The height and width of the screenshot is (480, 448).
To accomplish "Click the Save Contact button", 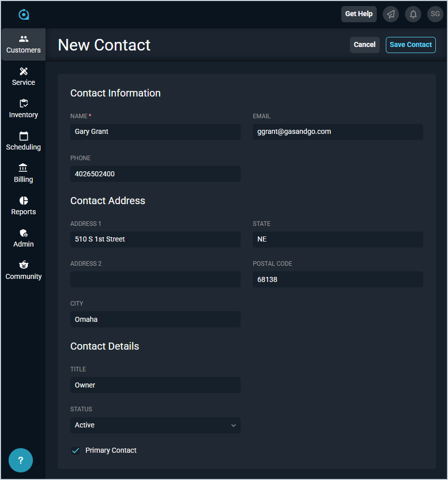I will pyautogui.click(x=411, y=44).
